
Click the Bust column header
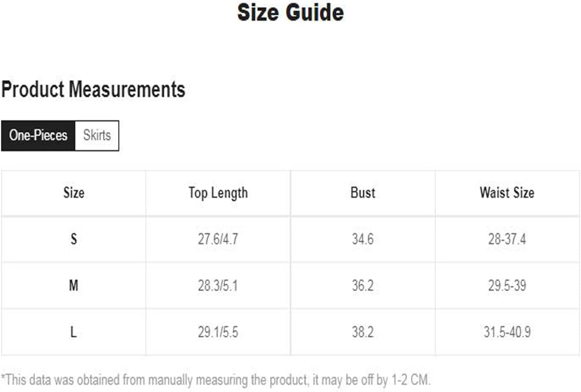pos(363,193)
